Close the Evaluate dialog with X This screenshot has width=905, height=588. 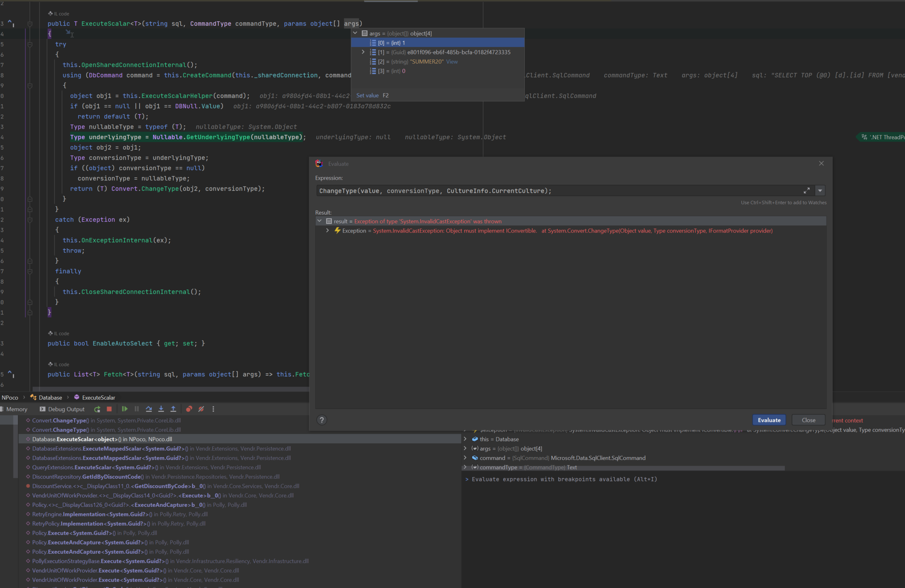tap(821, 163)
